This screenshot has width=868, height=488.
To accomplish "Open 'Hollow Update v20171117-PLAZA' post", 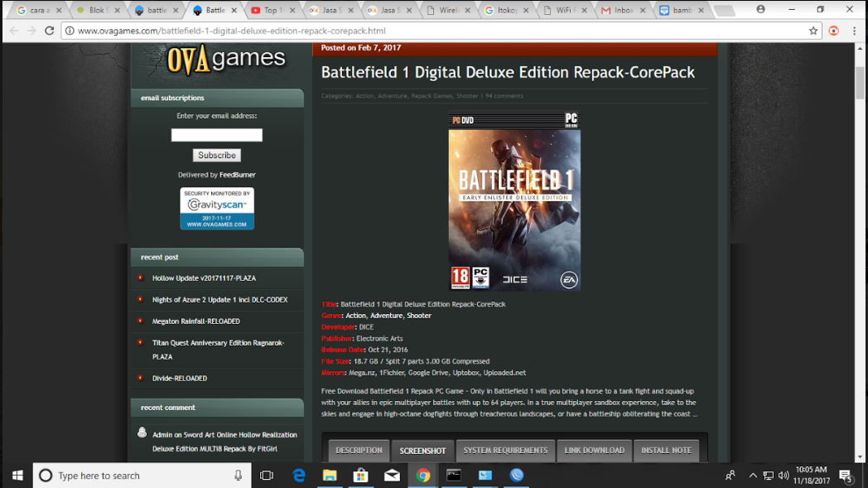I will [x=204, y=278].
